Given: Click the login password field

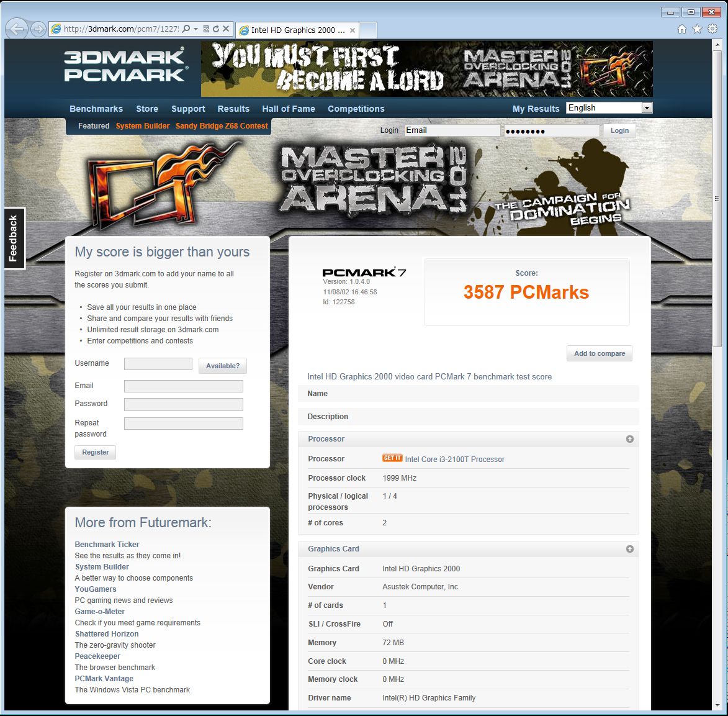Looking at the screenshot, I should coord(552,130).
